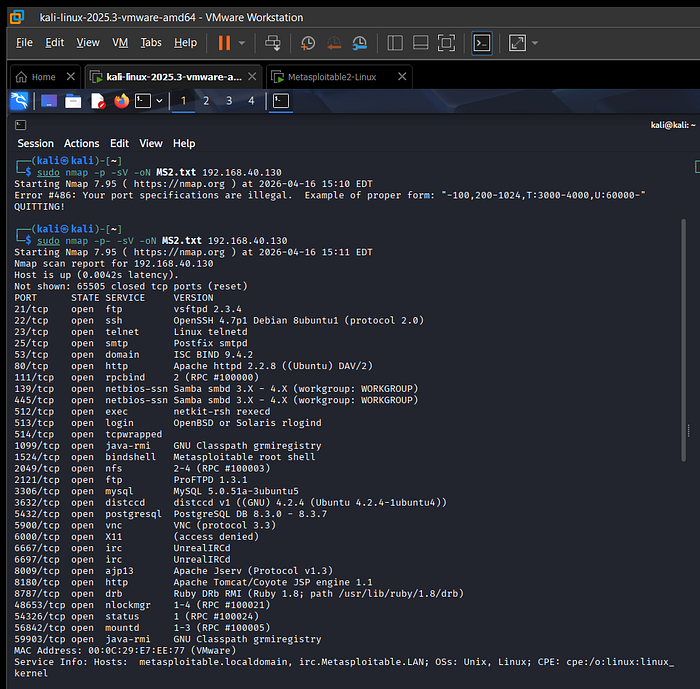
Task: Click 'Host is up (0.0042s latency)' line
Action: coord(96,275)
